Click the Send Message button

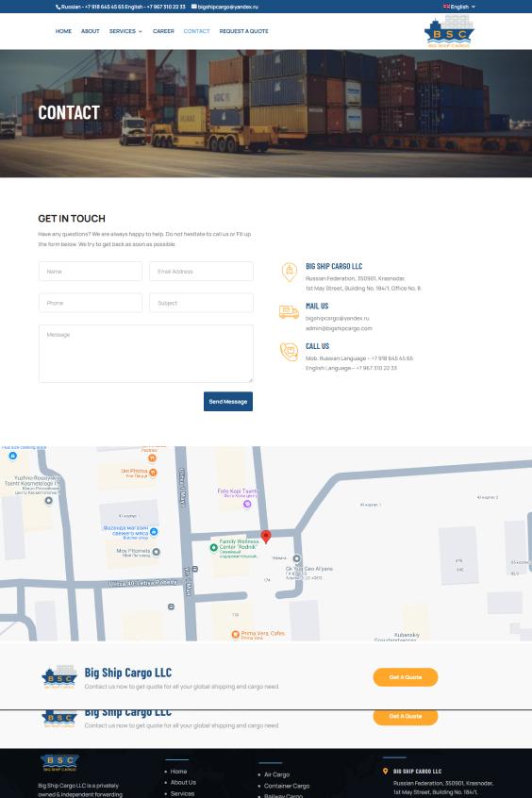pos(228,402)
